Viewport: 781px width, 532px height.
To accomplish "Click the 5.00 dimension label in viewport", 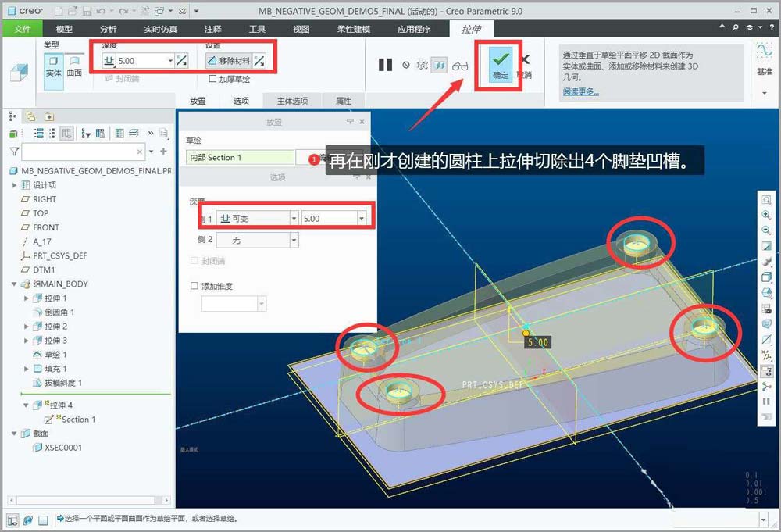I will tap(538, 342).
